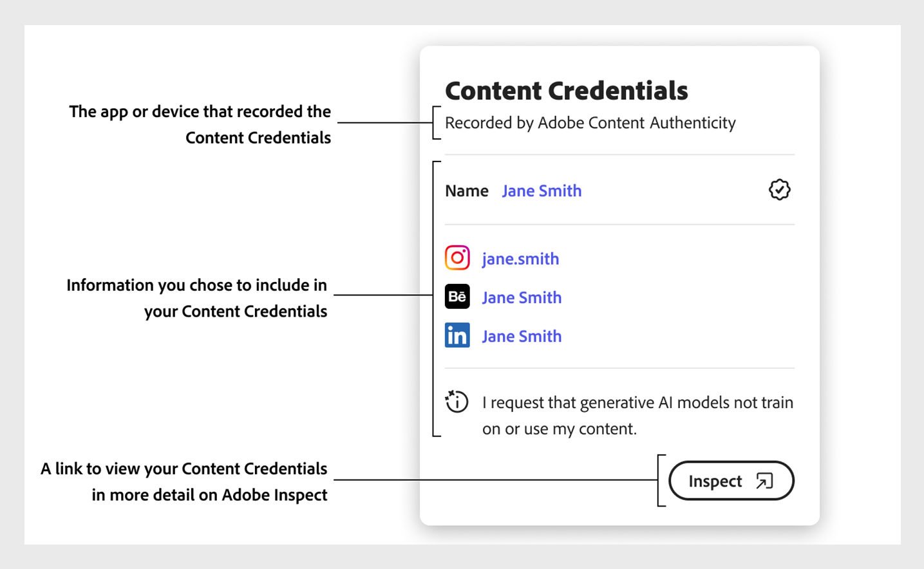
Task: Click the generative AI opt-out icon
Action: pyautogui.click(x=457, y=401)
